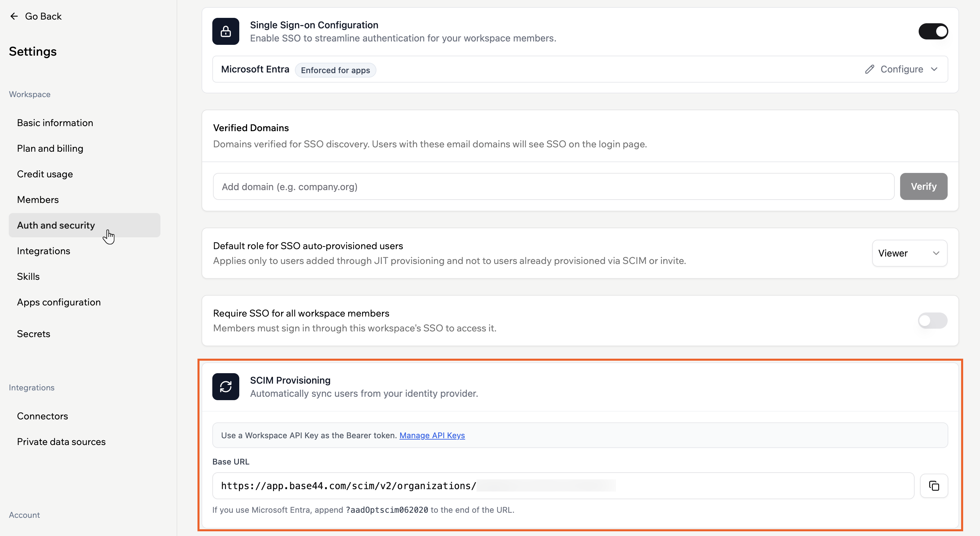
Task: Open the Skills settings page
Action: (29, 276)
